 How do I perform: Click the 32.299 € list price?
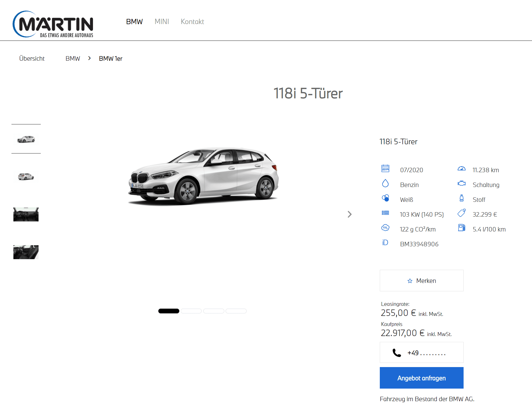tap(485, 214)
